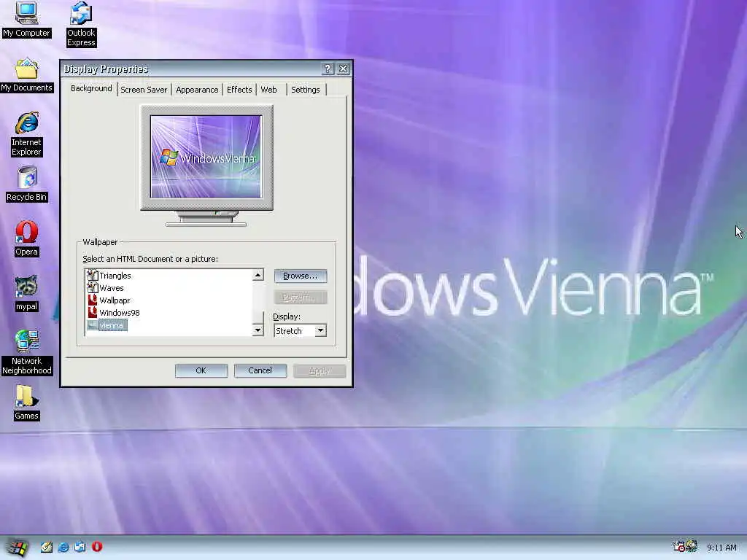The height and width of the screenshot is (560, 747).
Task: Click the task scheduler tray icon
Action: click(x=678, y=546)
